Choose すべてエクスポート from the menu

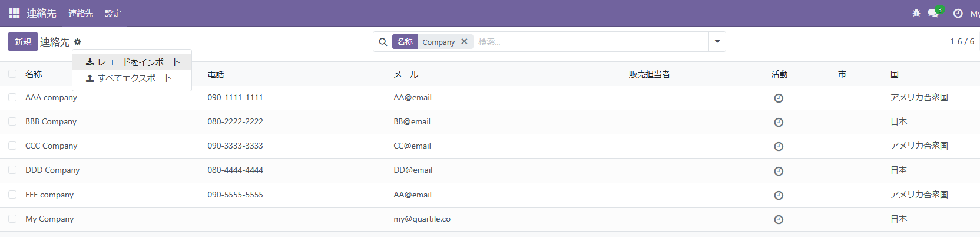click(x=134, y=78)
